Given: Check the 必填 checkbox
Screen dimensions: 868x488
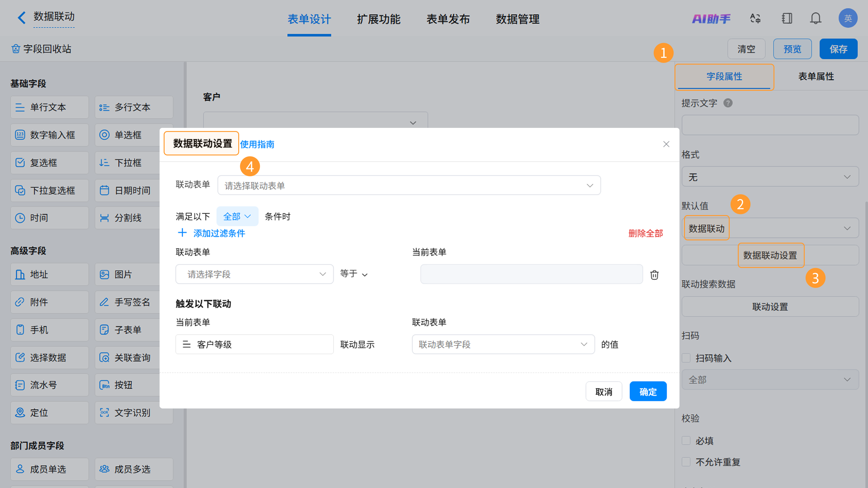Looking at the screenshot, I should (686, 441).
